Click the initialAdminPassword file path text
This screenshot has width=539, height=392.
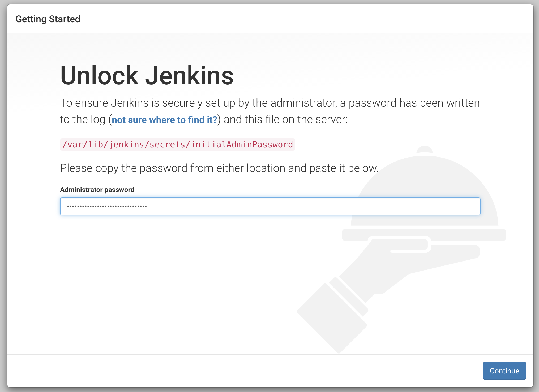point(177,145)
